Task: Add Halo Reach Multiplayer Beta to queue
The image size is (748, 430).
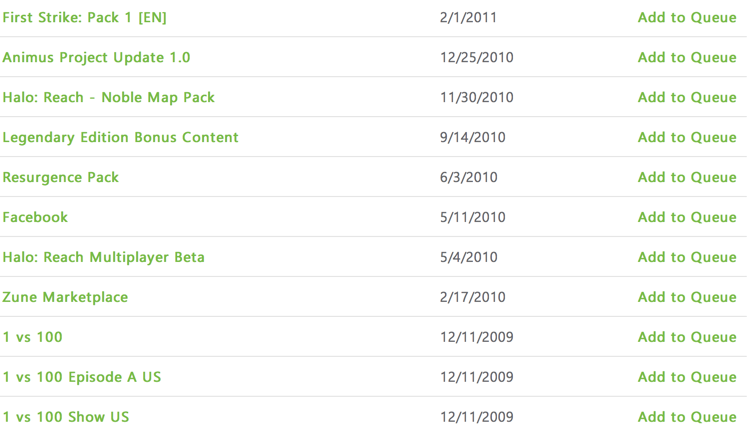Action: [687, 257]
